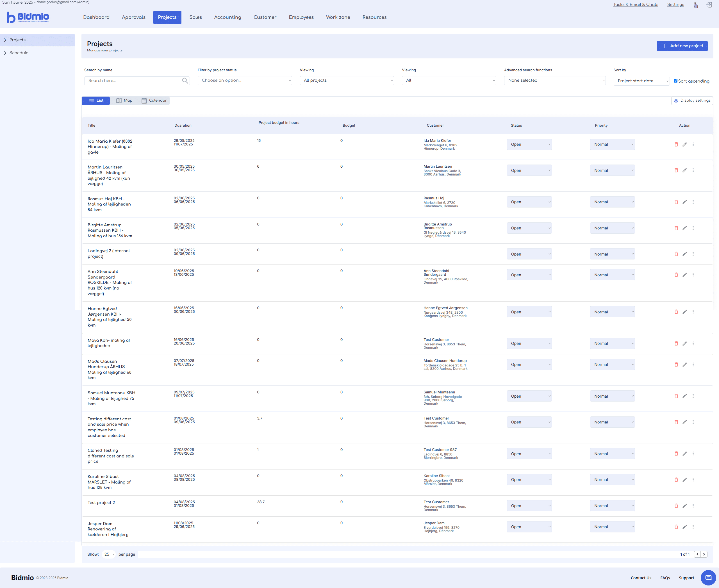This screenshot has height=588, width=719.
Task: Change status of Test project 2
Action: coord(529,506)
